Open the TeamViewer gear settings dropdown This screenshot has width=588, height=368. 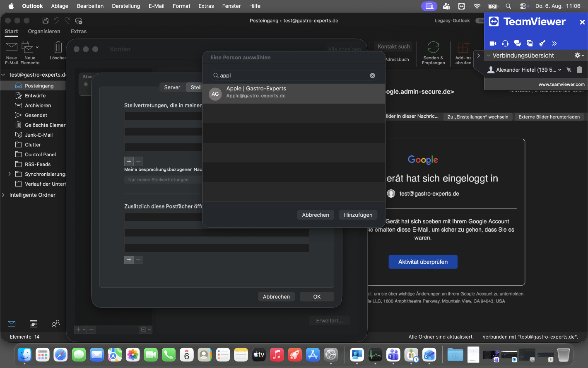click(x=579, y=56)
